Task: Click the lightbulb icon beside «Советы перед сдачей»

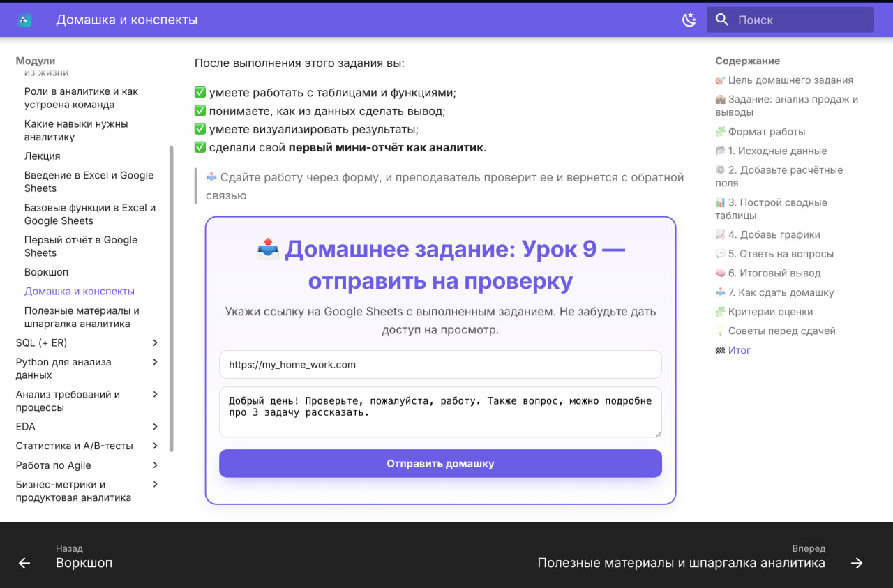Action: [719, 331]
